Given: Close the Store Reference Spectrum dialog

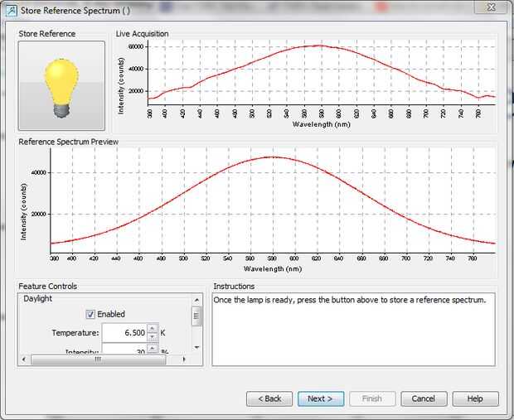Looking at the screenshot, I should [491, 7].
